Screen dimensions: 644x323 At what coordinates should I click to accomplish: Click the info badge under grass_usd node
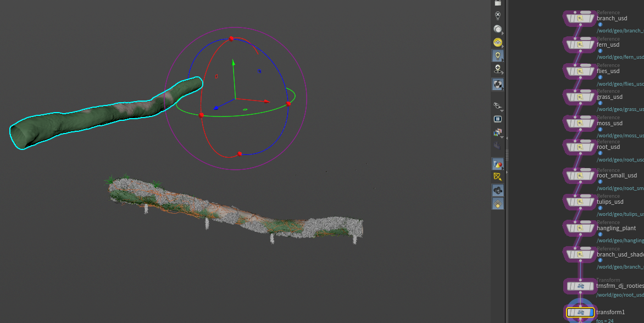tap(600, 103)
